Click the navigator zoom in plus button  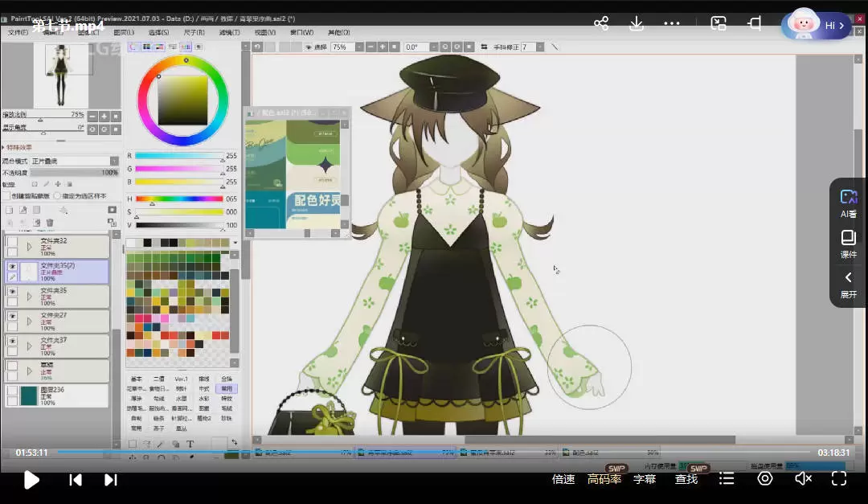104,116
